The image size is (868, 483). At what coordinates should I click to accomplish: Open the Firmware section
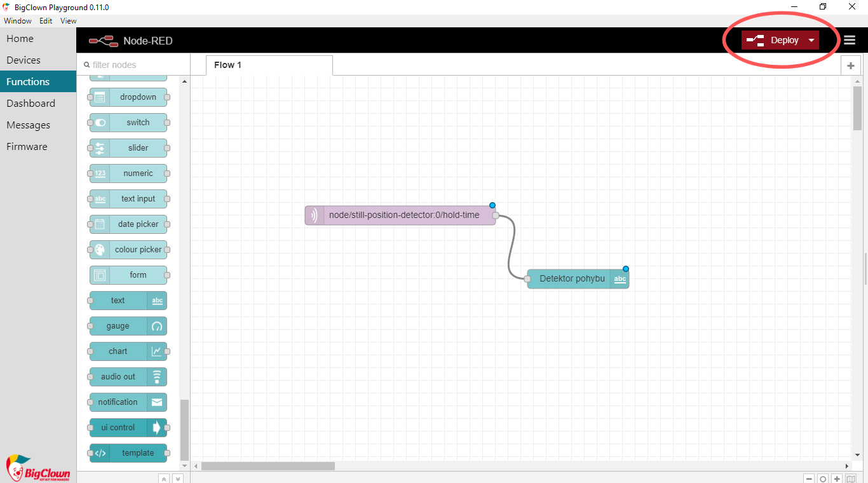coord(38,147)
